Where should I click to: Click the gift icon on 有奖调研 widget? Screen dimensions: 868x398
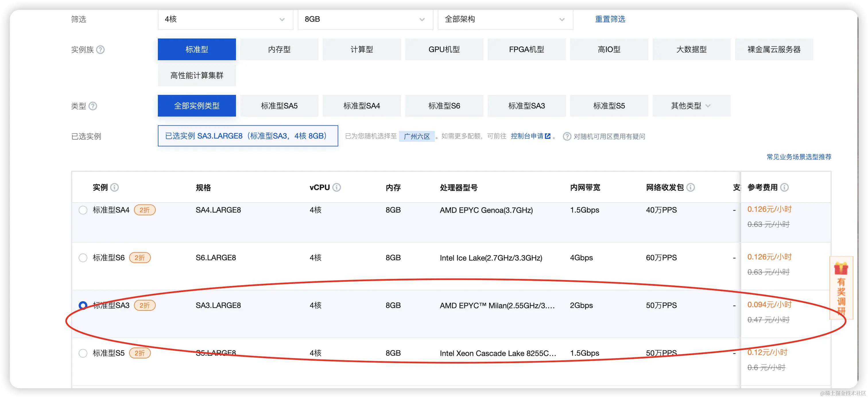841,268
